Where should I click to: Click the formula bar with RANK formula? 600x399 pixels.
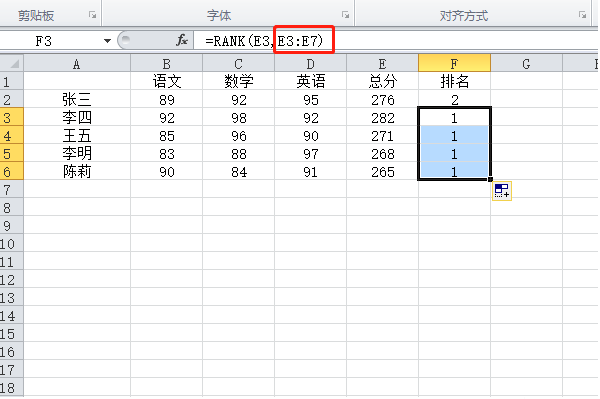pyautogui.click(x=396, y=41)
